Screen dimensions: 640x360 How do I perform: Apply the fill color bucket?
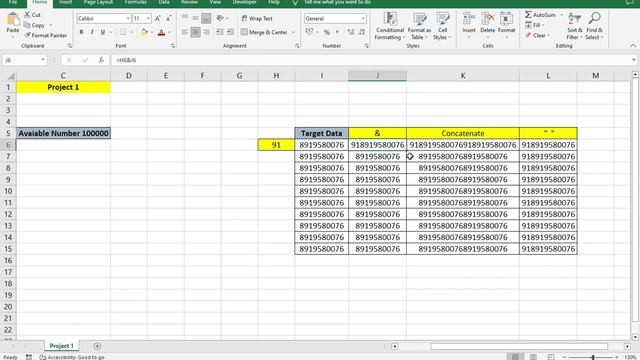(144, 32)
